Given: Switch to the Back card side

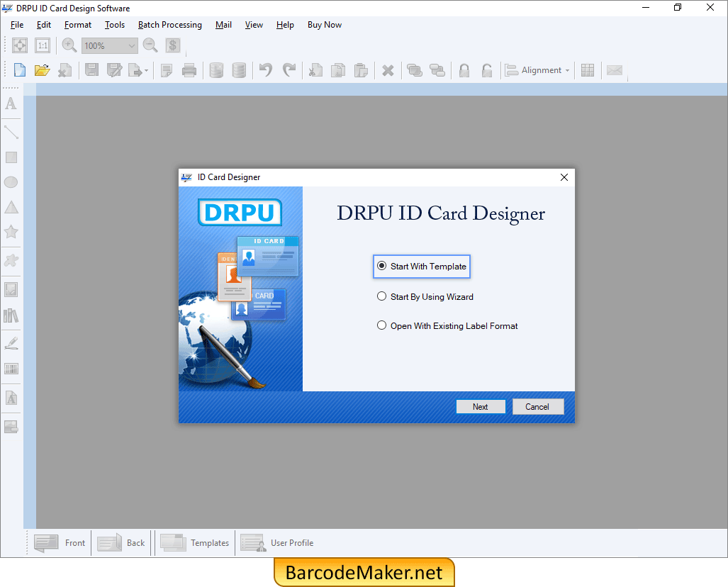Looking at the screenshot, I should point(121,543).
